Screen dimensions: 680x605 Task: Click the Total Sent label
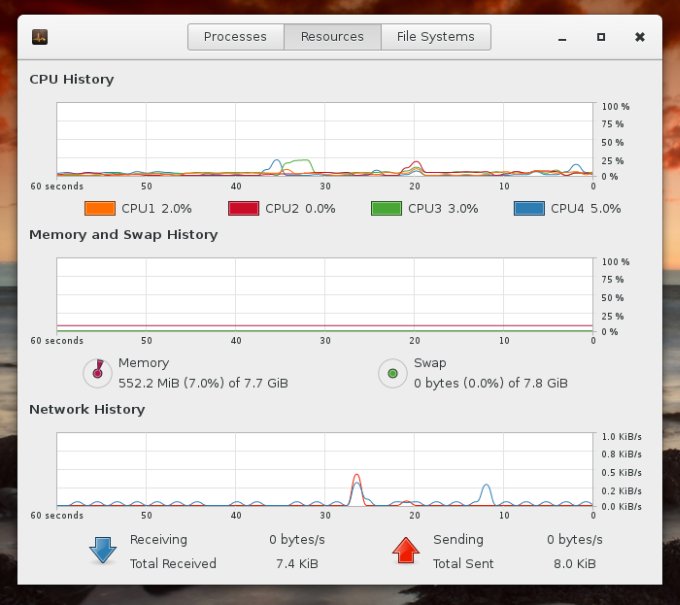463,564
